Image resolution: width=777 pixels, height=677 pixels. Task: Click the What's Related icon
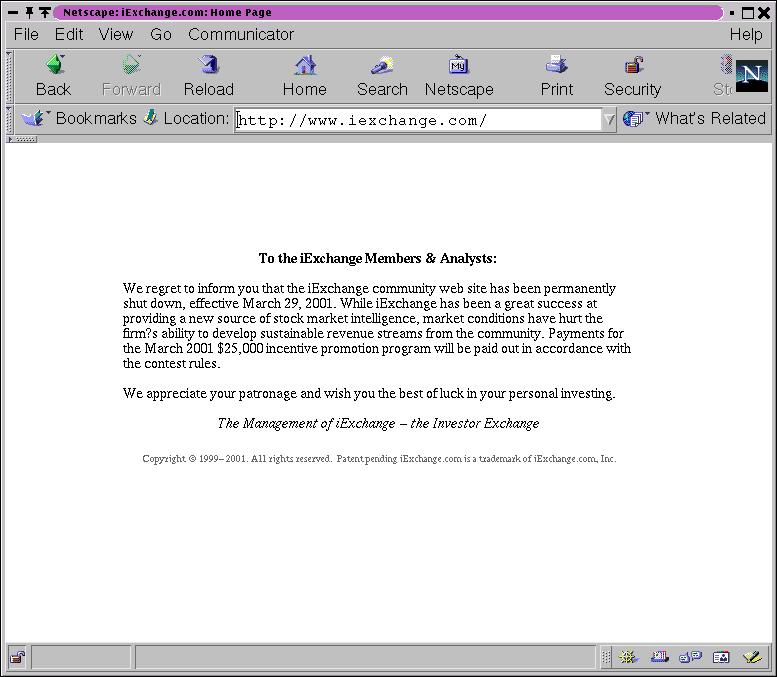tap(635, 118)
